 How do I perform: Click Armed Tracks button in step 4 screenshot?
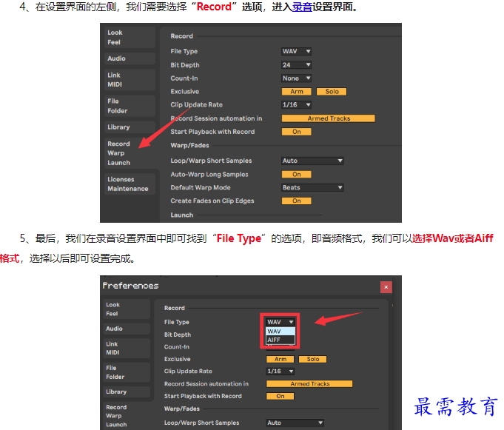click(328, 118)
